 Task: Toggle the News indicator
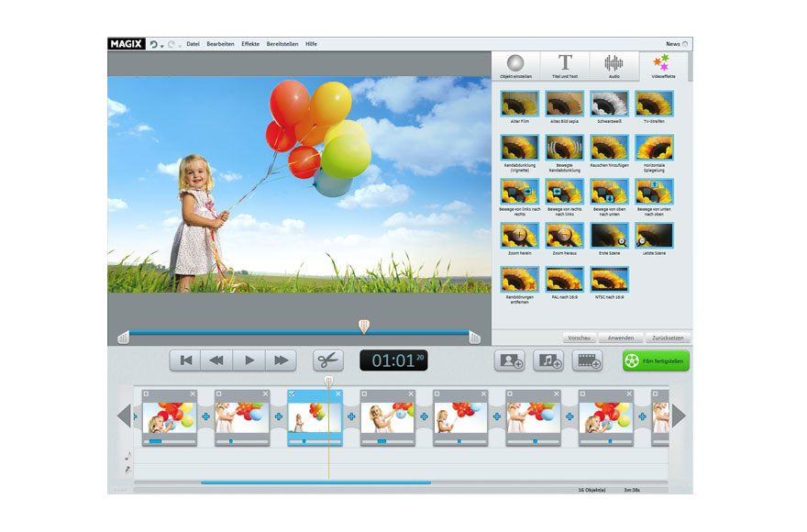tap(685, 44)
